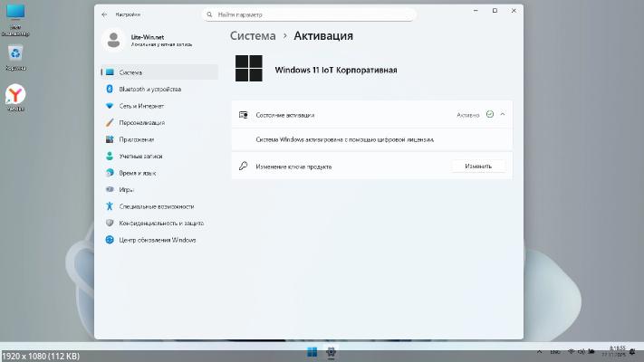Open Yandex browser desktop shortcut
The image size is (644, 362).
tap(15, 95)
